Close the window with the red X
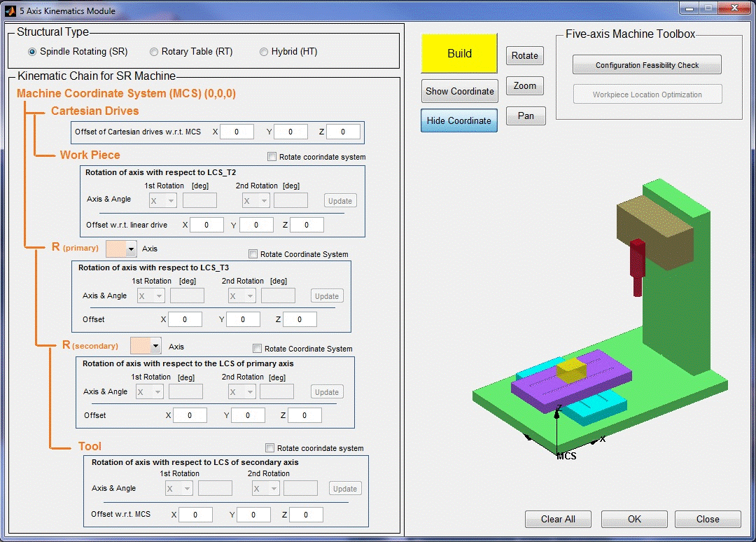The height and width of the screenshot is (542, 756). pos(734,8)
